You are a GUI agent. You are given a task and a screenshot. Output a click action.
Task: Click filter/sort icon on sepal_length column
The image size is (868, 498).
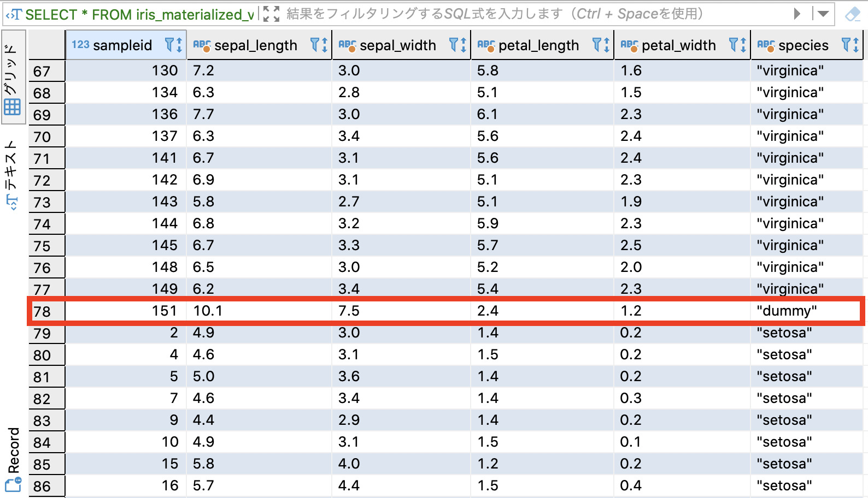319,45
